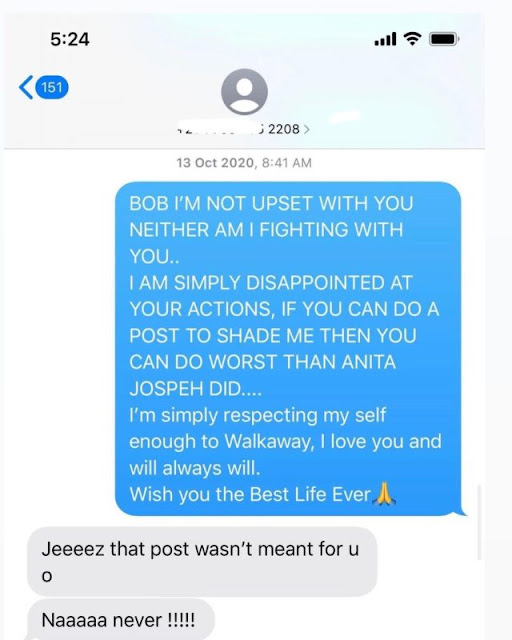Tap the 5:24 clock in status bar
The height and width of the screenshot is (640, 512).
70,39
